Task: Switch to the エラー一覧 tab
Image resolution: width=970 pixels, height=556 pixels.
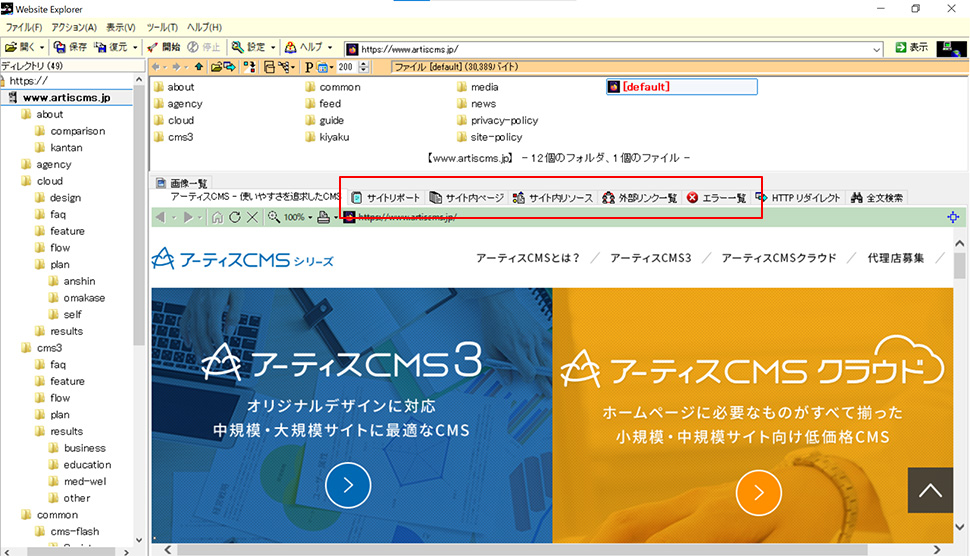Action: tap(716, 198)
